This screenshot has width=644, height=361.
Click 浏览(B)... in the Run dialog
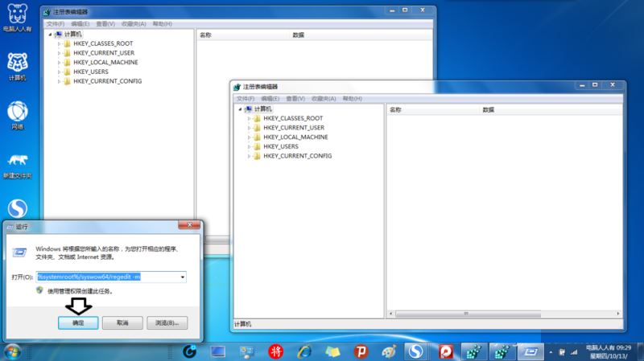(x=165, y=322)
